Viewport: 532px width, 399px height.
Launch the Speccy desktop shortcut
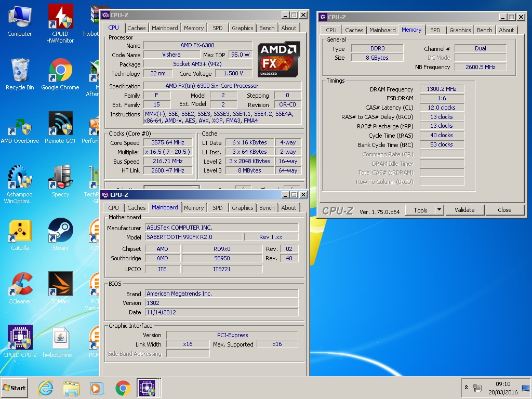(x=60, y=181)
